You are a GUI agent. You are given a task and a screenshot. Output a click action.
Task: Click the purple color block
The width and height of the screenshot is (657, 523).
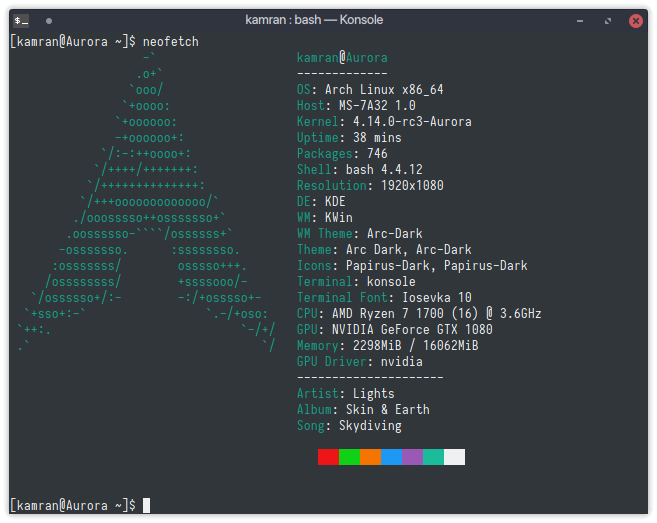tap(413, 457)
